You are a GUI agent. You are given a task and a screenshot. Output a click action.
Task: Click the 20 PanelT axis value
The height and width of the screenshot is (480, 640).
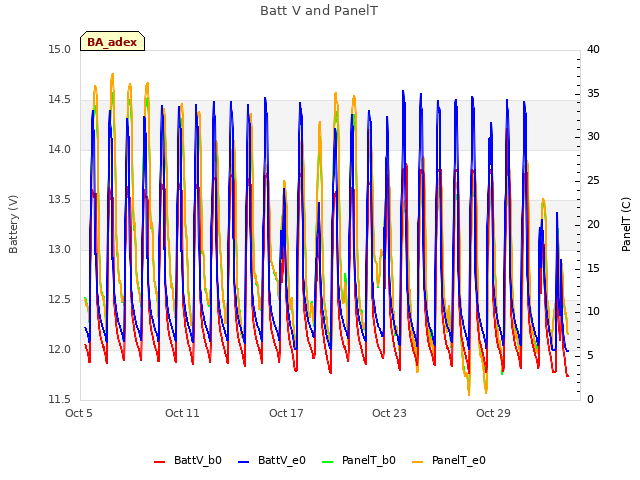[x=593, y=224]
